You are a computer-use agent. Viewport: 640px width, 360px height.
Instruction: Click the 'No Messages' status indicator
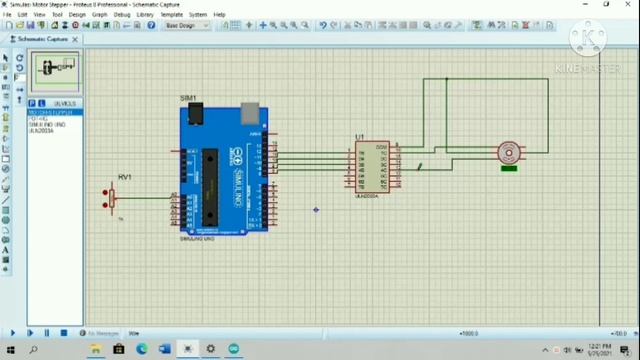(x=99, y=333)
